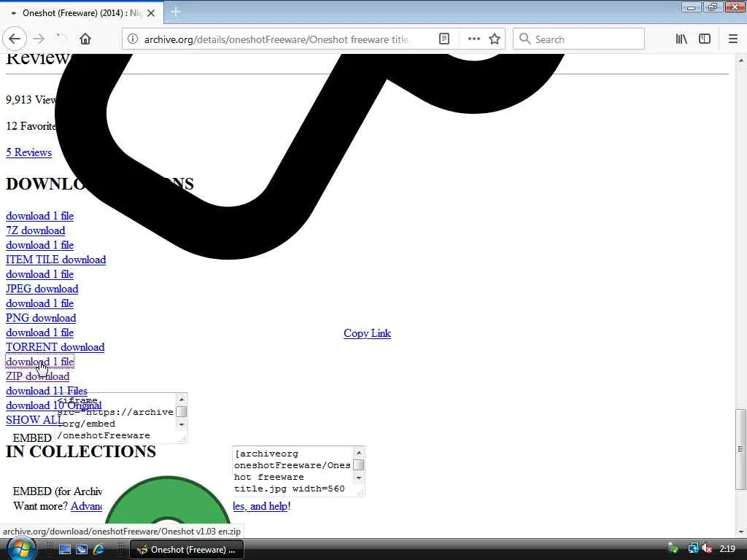Click download 1 file above 7Z download

[x=39, y=216]
